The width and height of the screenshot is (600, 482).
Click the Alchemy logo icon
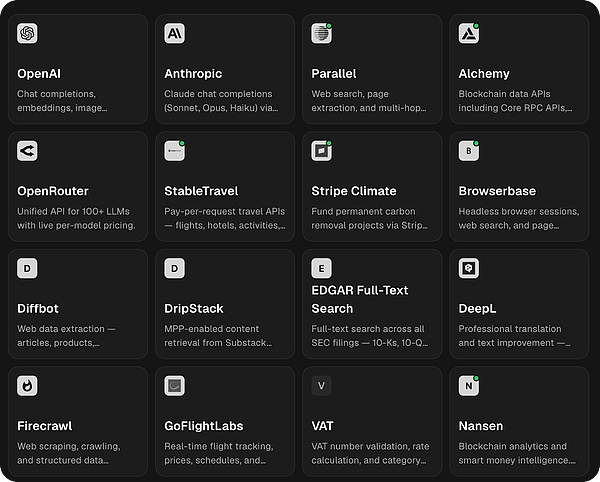468,33
